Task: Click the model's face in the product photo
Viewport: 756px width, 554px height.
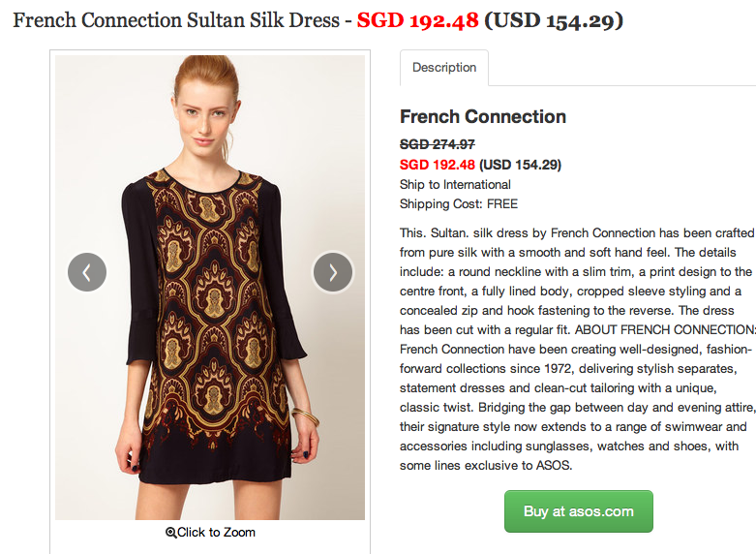Action: pos(205,118)
